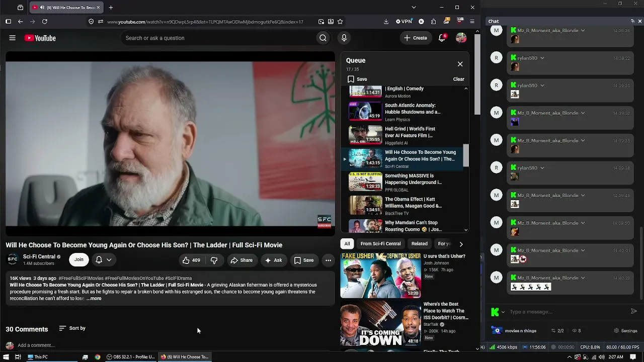
Task: Save the queue as a playlist
Action: [x=357, y=79]
